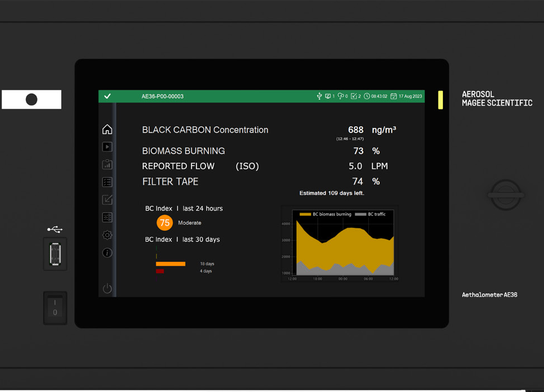Click the cloud warning status icon
Image resolution: width=544 pixels, height=392 pixels.
click(x=340, y=96)
